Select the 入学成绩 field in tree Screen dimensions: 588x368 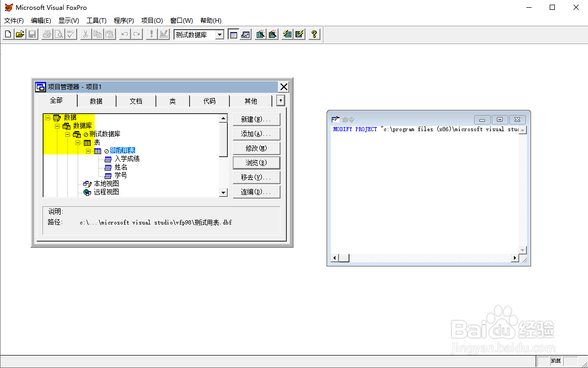[x=127, y=159]
